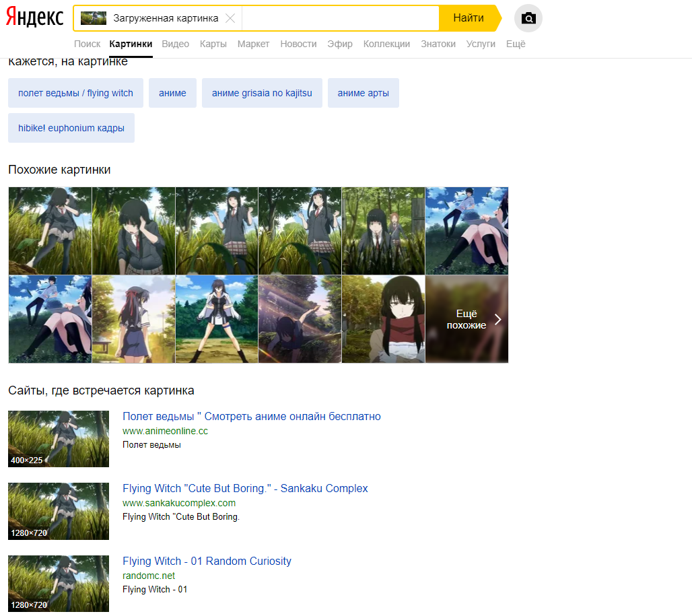
Task: Switch to the Поиск tab
Action: 87,44
